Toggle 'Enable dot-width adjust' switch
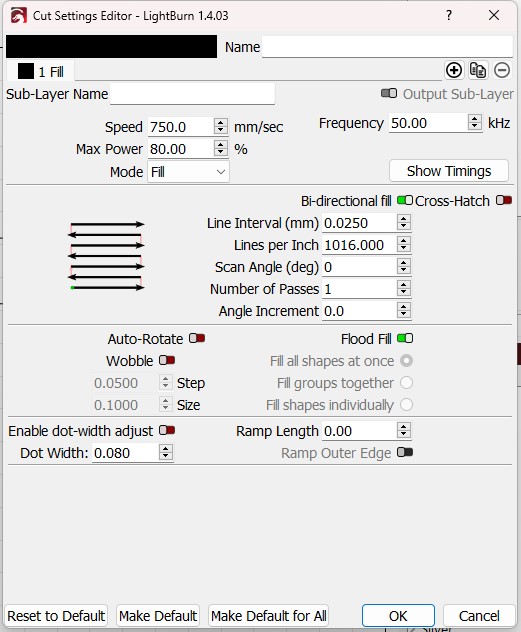The width and height of the screenshot is (521, 632). click(167, 430)
